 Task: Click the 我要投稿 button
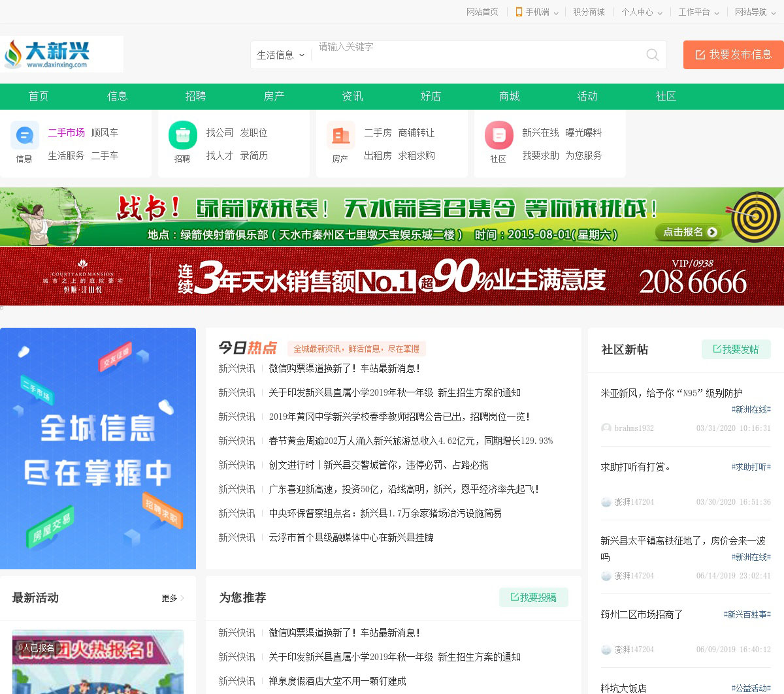point(533,597)
